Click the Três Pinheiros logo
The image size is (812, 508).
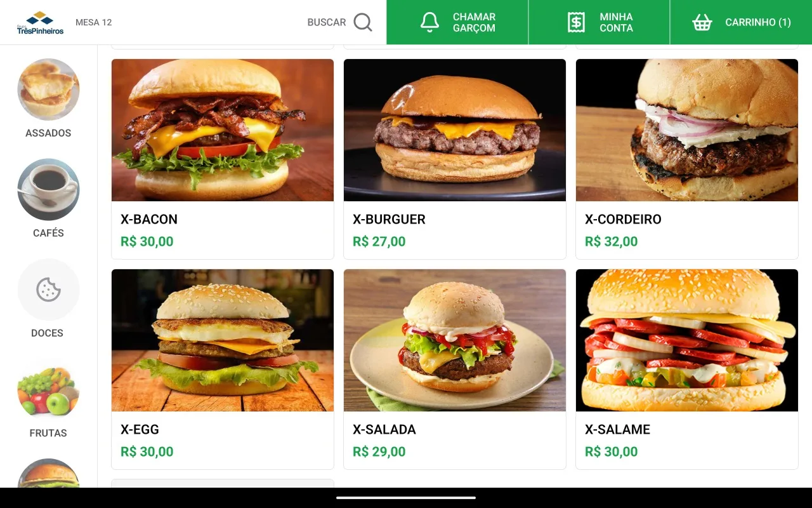[x=40, y=22]
